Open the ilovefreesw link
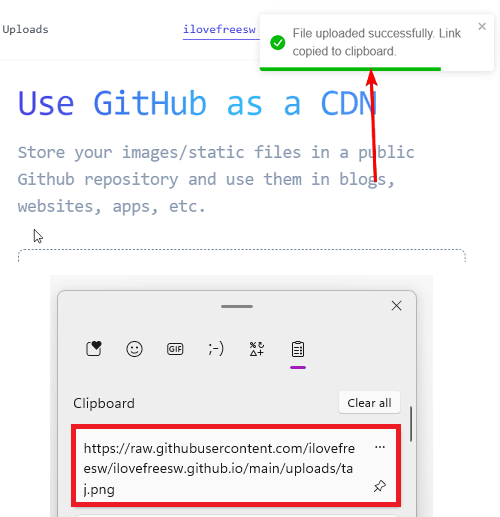Viewport: 500px width, 517px height. [x=220, y=29]
